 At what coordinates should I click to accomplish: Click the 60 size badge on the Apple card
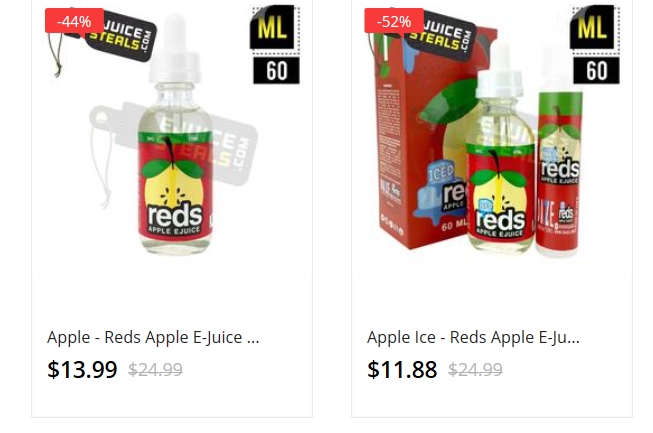[x=277, y=70]
